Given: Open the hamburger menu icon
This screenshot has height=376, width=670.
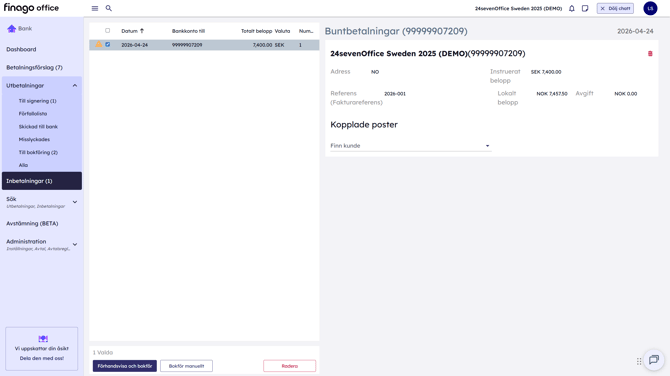Looking at the screenshot, I should tap(95, 8).
